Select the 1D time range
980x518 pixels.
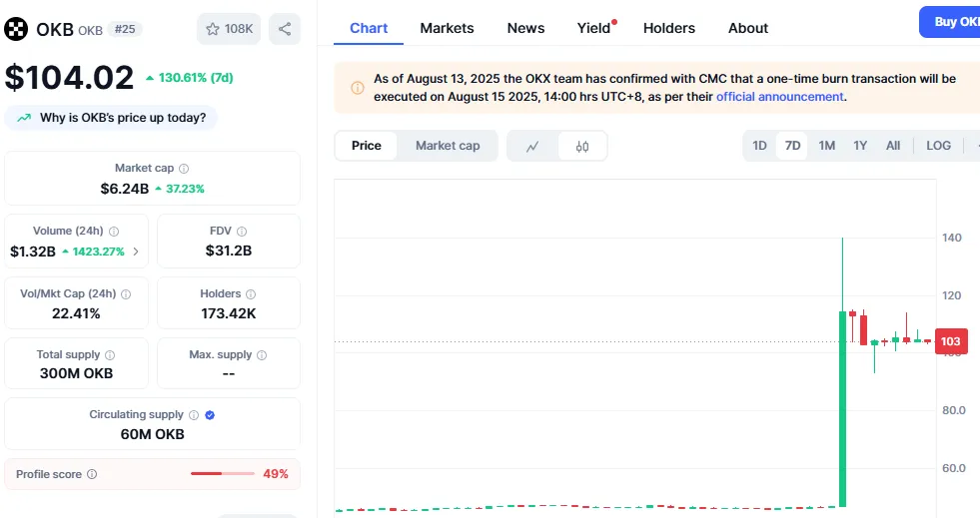click(759, 146)
